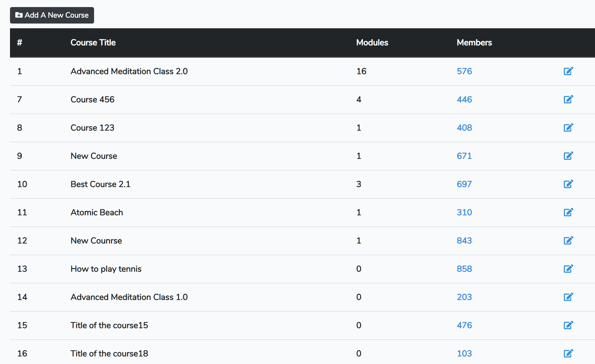This screenshot has width=595, height=364.
Task: View the 671 members link
Action: click(464, 156)
